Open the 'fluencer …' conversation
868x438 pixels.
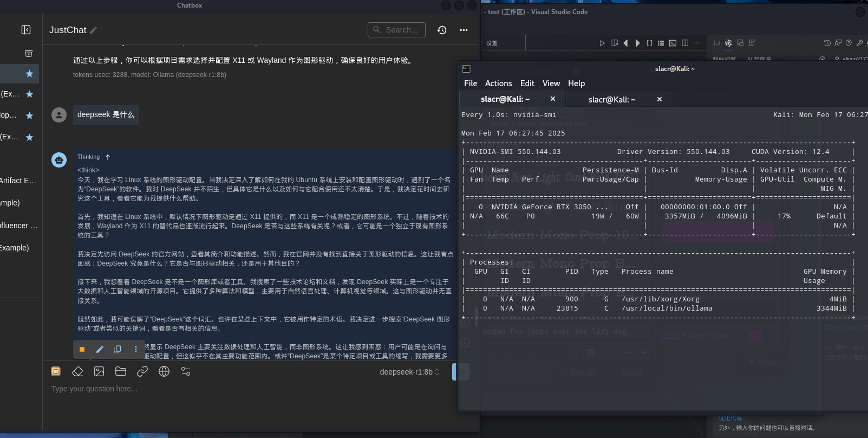19,226
